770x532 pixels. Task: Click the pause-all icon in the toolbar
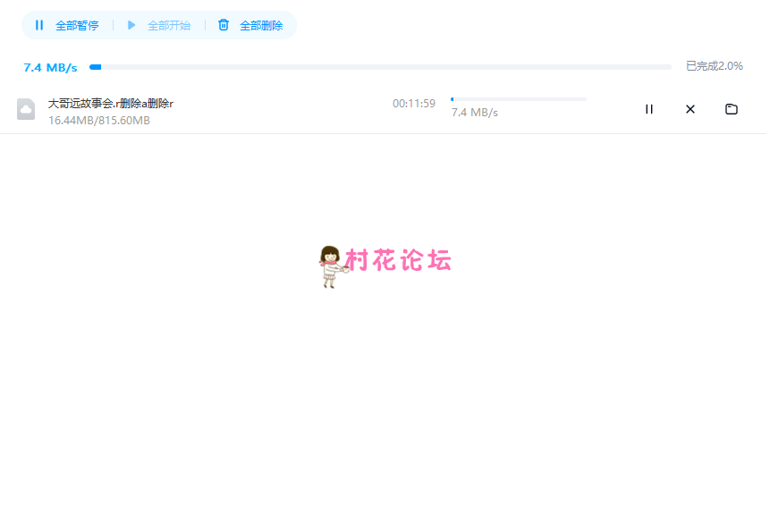click(39, 25)
